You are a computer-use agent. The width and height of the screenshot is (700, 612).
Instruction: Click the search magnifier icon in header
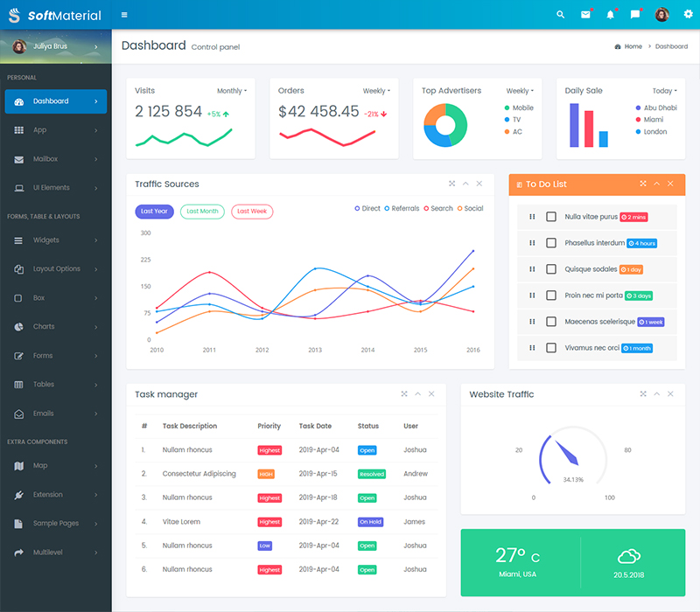click(x=561, y=15)
